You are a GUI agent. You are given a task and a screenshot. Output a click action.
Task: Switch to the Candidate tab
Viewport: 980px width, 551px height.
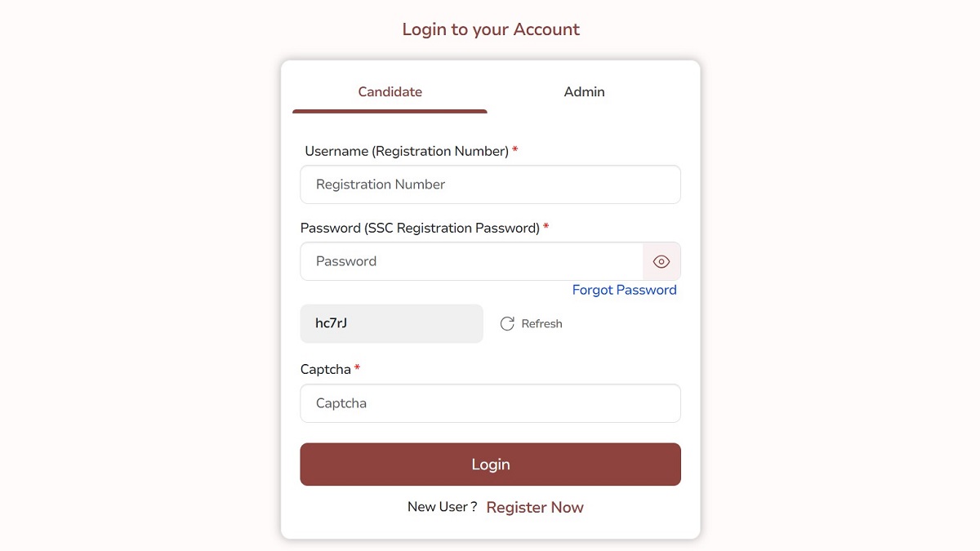(x=390, y=92)
